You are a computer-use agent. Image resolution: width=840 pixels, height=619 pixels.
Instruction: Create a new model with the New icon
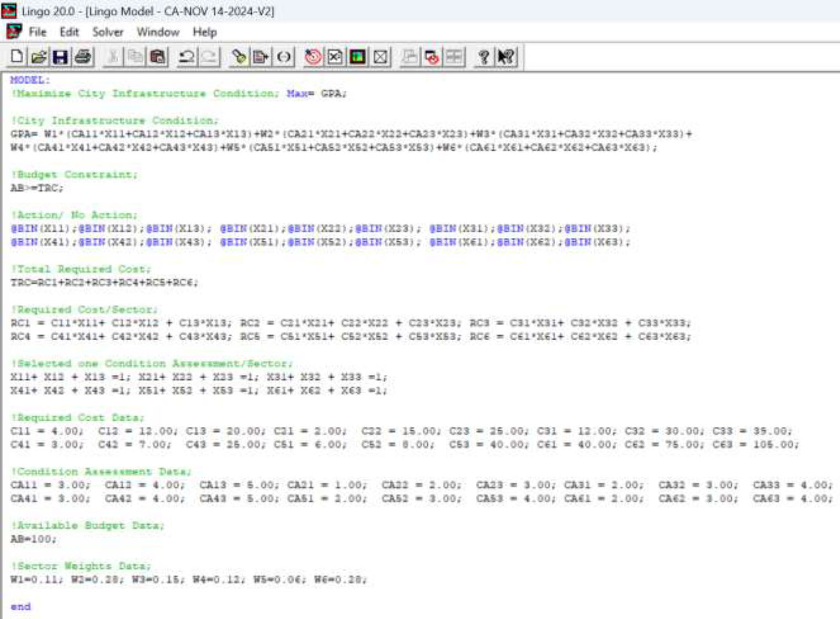click(x=17, y=57)
